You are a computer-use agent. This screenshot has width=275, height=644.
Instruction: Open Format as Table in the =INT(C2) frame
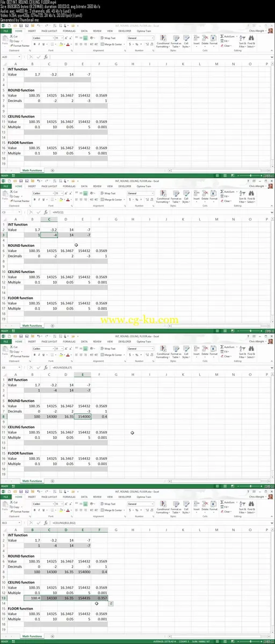point(176,195)
